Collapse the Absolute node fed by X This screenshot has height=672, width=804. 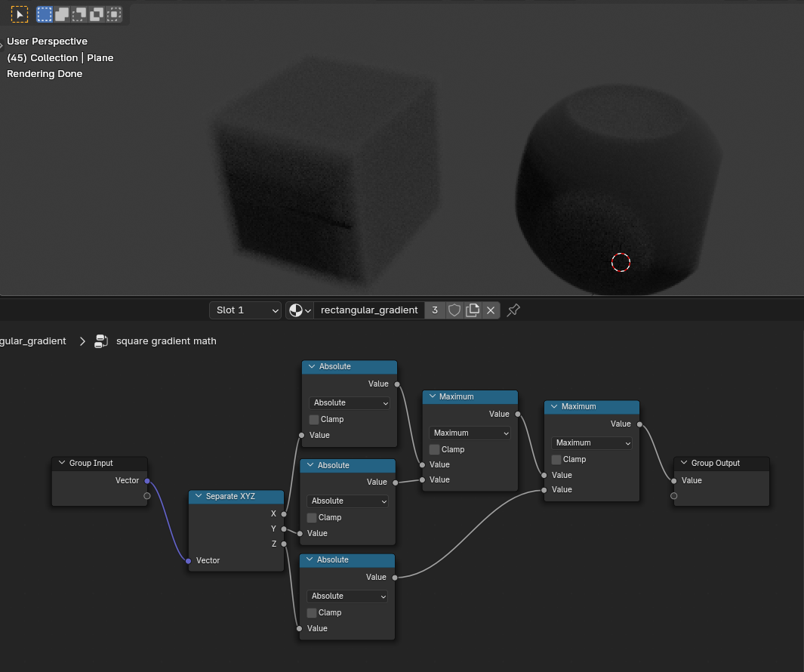tap(312, 366)
